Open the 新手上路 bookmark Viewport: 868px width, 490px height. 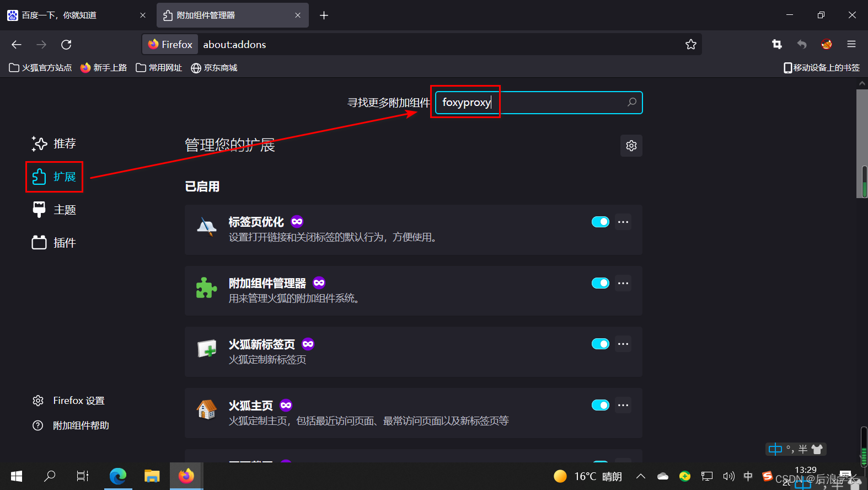pyautogui.click(x=104, y=68)
